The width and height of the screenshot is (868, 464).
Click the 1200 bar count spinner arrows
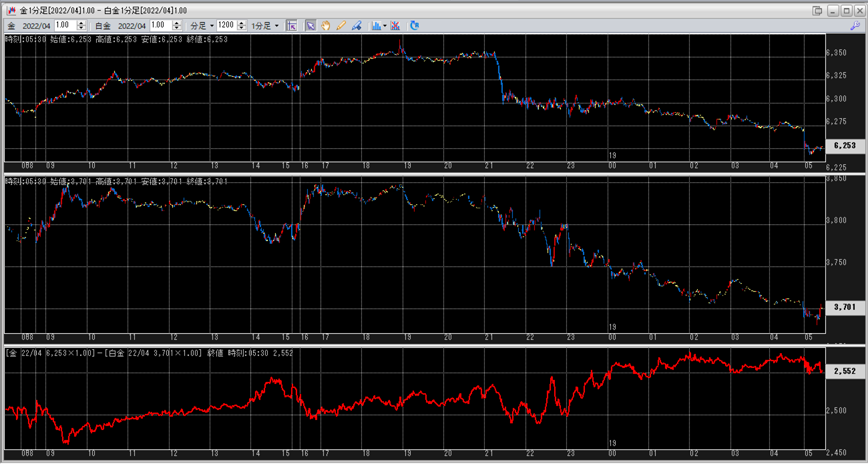click(x=241, y=25)
